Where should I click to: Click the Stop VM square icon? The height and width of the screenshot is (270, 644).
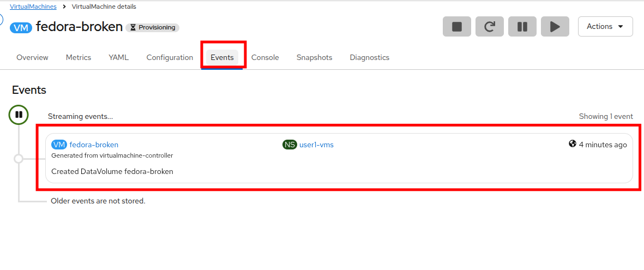coord(457,27)
